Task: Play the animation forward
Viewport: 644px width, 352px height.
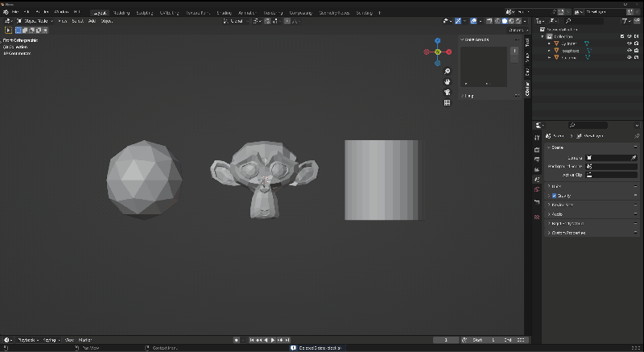Action: tap(273, 340)
